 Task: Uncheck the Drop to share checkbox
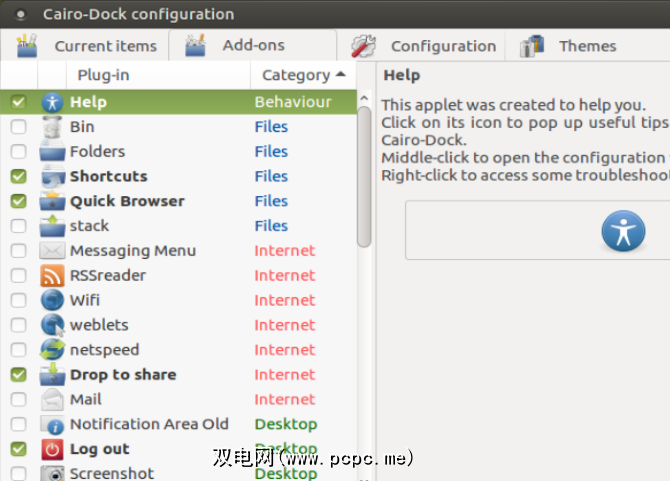(19, 375)
